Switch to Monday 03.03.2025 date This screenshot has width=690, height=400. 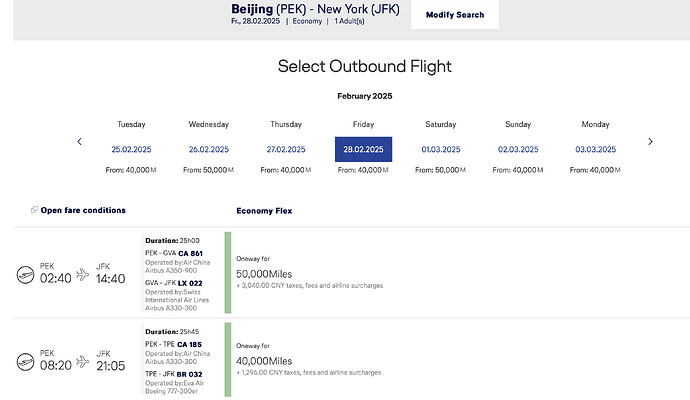coord(596,149)
